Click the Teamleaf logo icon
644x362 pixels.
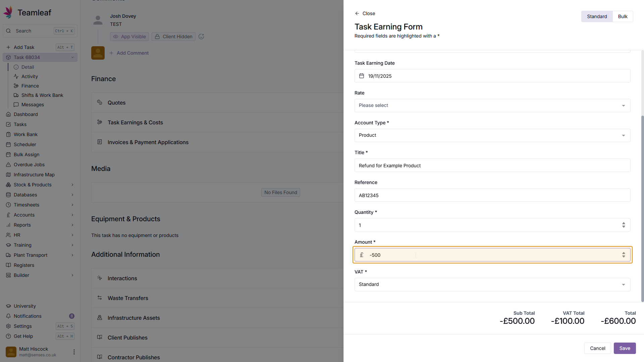click(x=8, y=12)
